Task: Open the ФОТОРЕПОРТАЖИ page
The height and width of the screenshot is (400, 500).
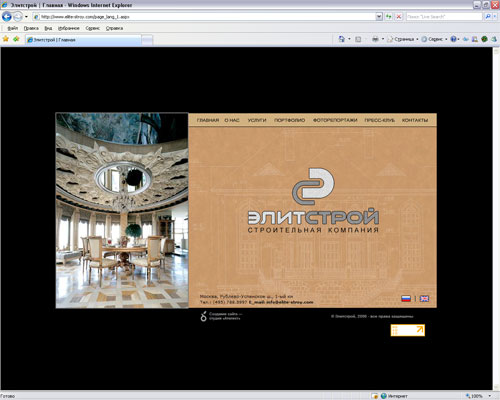Action: 335,120
